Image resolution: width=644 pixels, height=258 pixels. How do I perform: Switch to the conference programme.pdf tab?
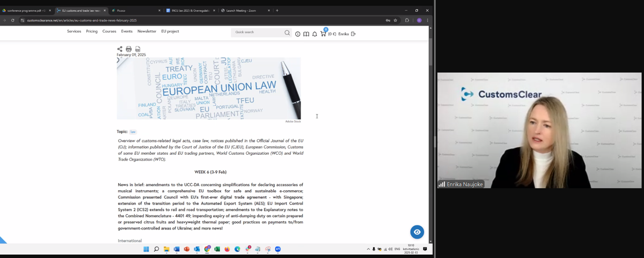pyautogui.click(x=26, y=10)
